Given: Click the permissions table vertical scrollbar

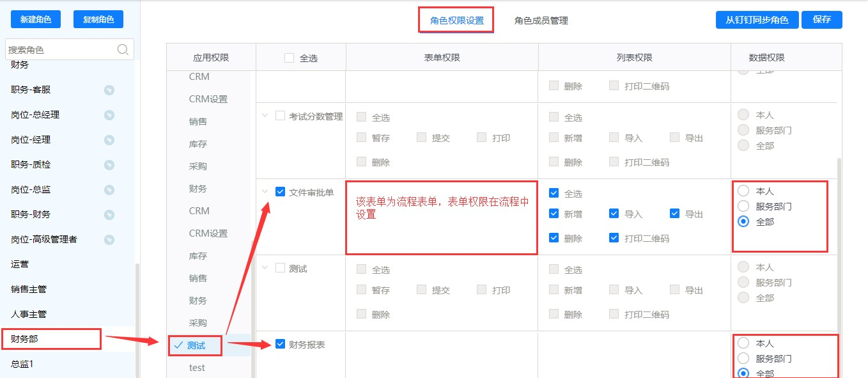Looking at the screenshot, I should click(839, 269).
